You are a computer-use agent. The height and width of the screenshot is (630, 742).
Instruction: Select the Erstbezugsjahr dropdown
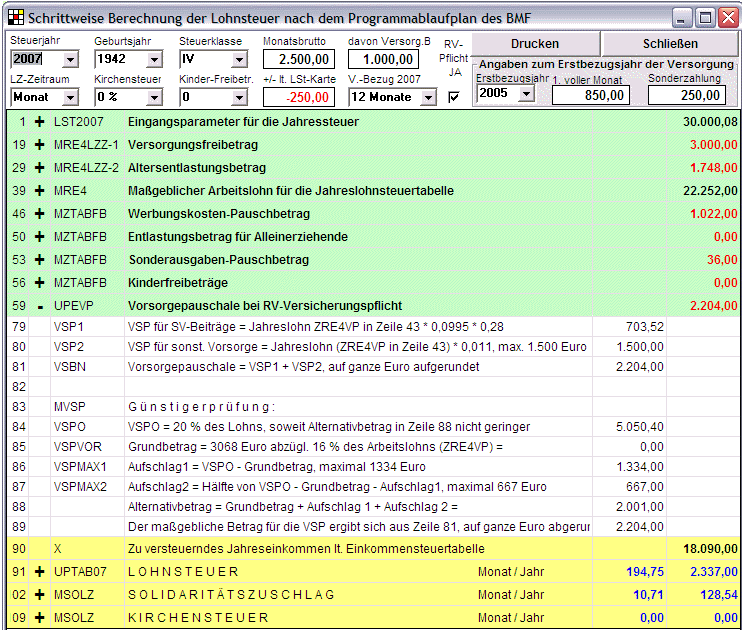[x=525, y=93]
